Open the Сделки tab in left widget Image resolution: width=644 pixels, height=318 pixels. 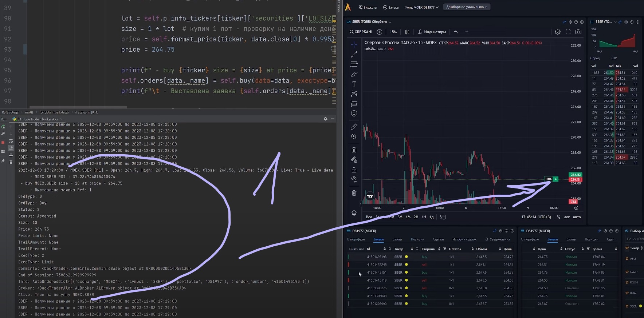pos(438,239)
